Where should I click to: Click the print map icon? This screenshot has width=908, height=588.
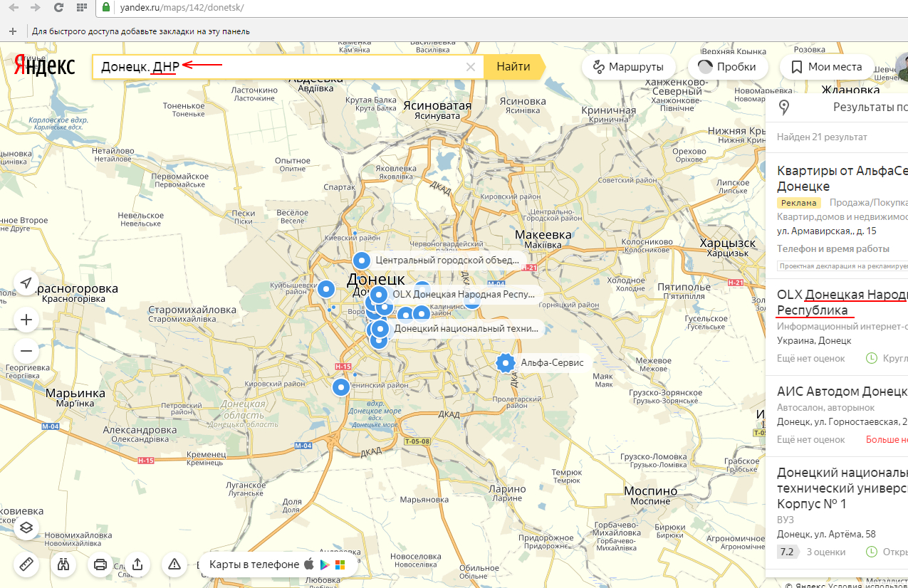click(x=100, y=565)
